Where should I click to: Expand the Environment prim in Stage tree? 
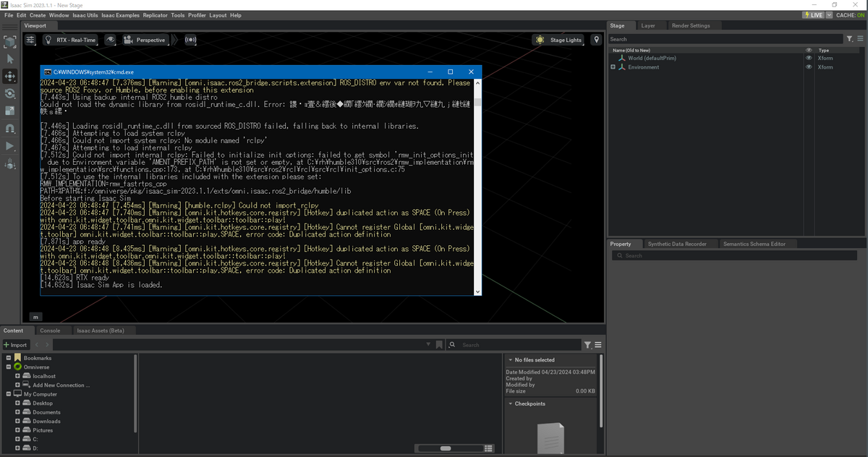tap(613, 67)
